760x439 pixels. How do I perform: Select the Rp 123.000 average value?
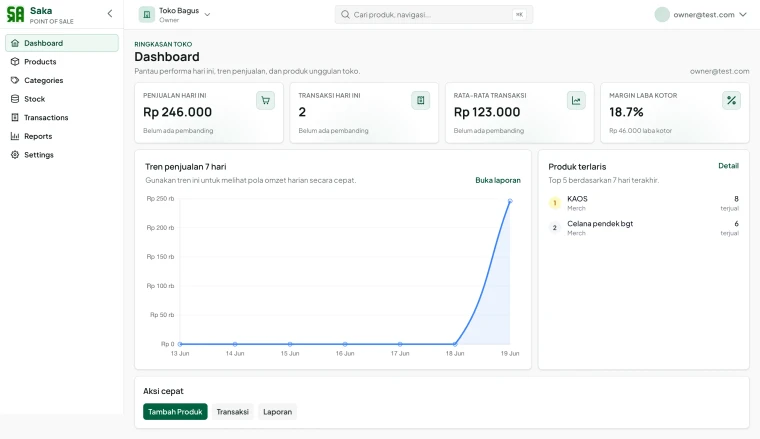pos(487,112)
